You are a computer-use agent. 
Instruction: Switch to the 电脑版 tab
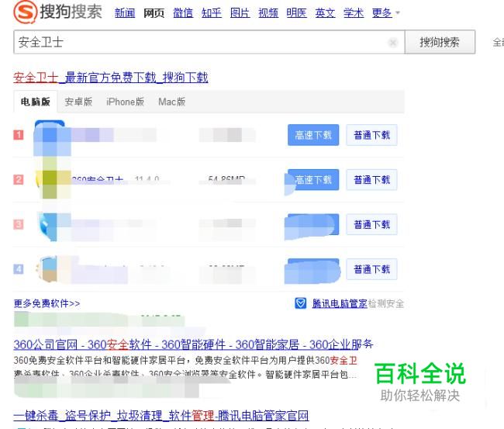click(x=36, y=102)
